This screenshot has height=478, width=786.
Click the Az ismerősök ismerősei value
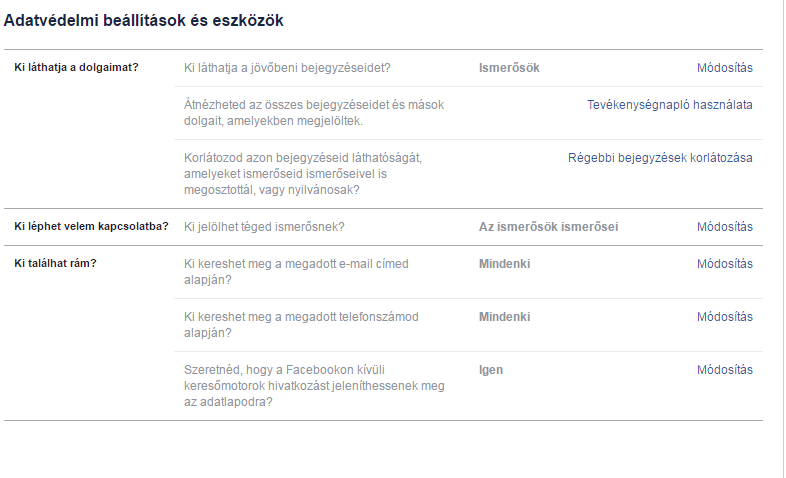click(x=548, y=227)
